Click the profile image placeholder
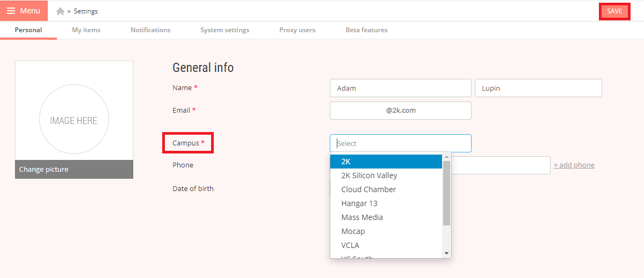Screen dimensions: 644x278 tap(74, 120)
